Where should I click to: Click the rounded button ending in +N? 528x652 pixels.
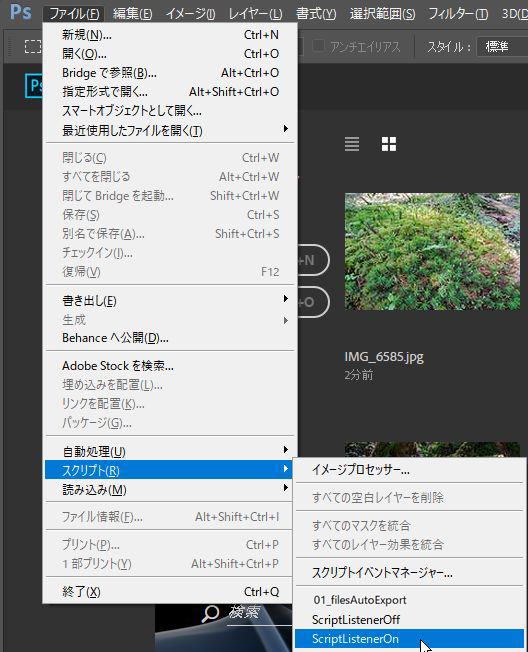[313, 261]
